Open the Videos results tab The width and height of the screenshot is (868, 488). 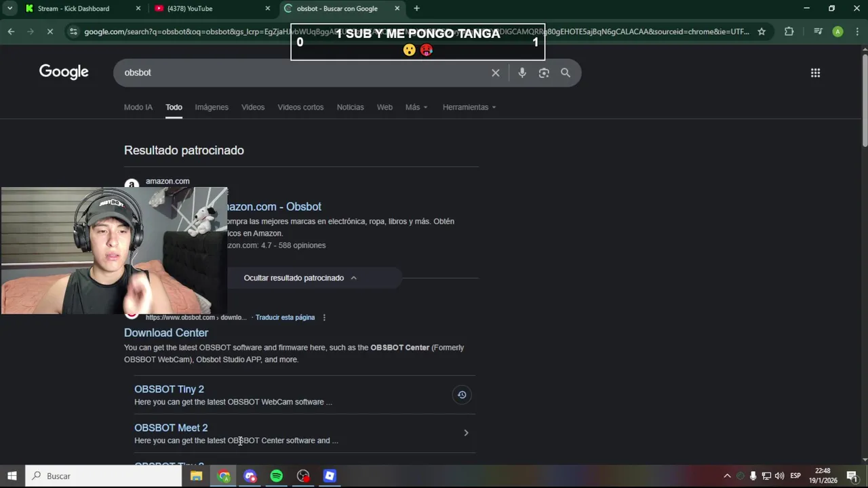(x=253, y=107)
